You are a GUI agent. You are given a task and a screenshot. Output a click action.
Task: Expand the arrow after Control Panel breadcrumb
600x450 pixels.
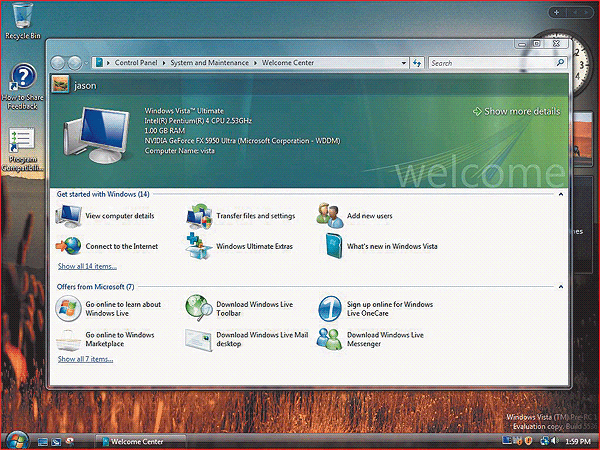[x=164, y=63]
